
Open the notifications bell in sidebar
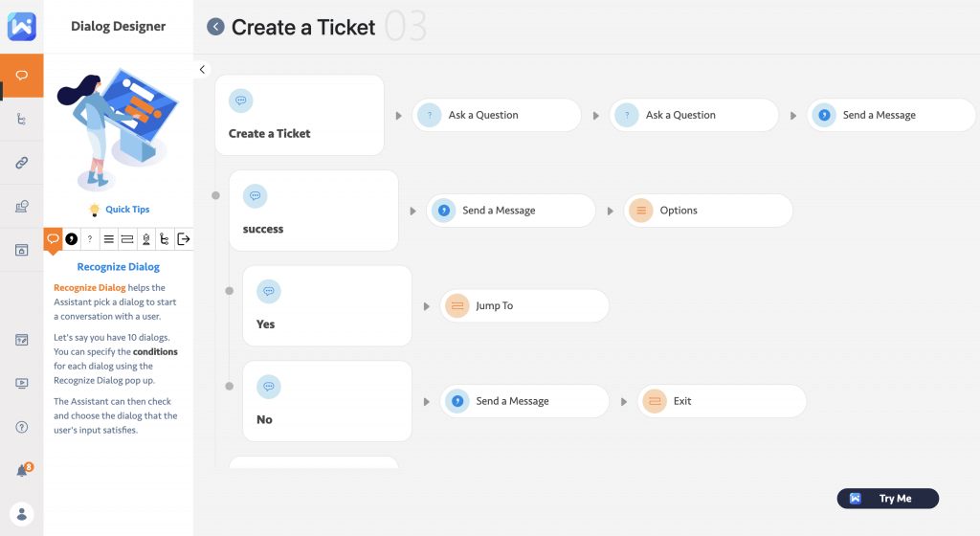tap(22, 470)
